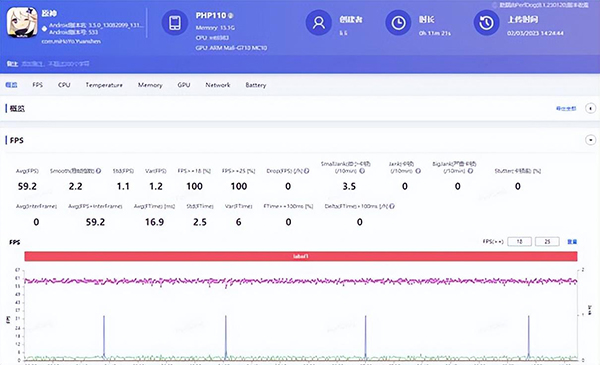This screenshot has height=365, width=600.
Task: Click the Var(FTime) value 6
Action: point(238,222)
